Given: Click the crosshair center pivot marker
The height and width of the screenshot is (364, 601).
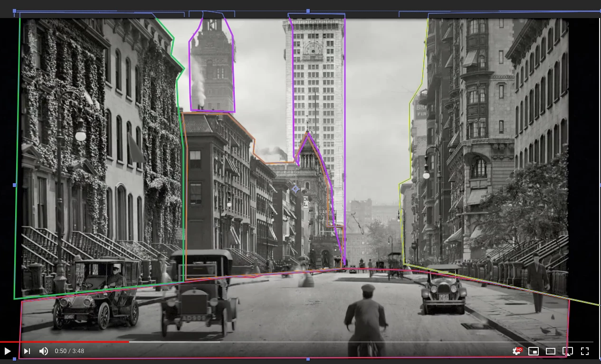Looking at the screenshot, I should click(x=296, y=189).
